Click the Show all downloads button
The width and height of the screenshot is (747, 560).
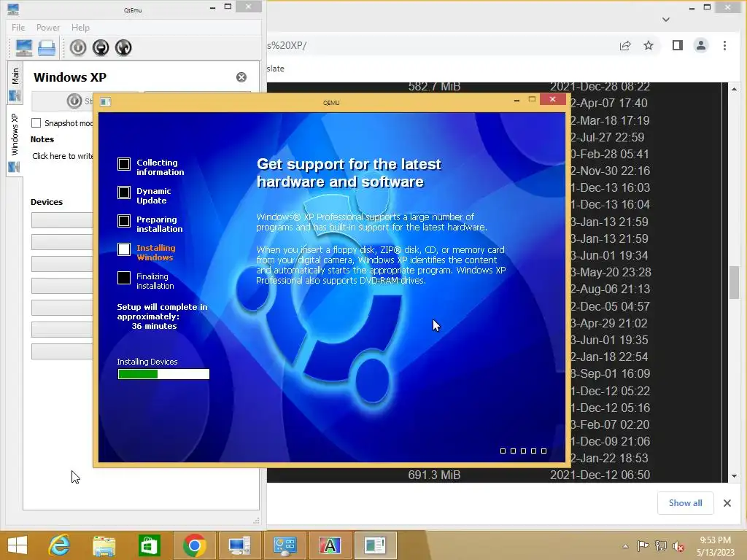(x=685, y=503)
